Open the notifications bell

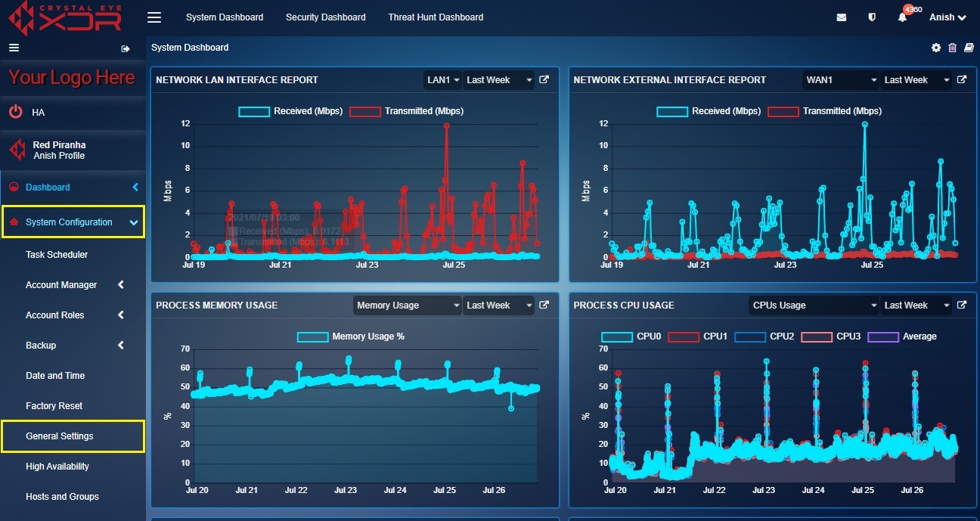(902, 17)
